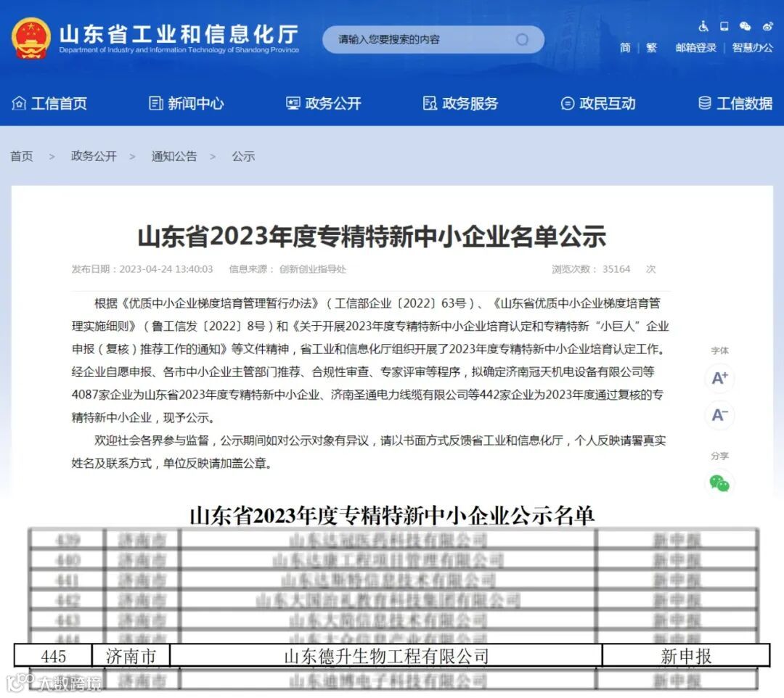This screenshot has width=784, height=698.
Task: Click list heading 山东省2023年度专精特新中小企业公示名单
Action: point(392,516)
